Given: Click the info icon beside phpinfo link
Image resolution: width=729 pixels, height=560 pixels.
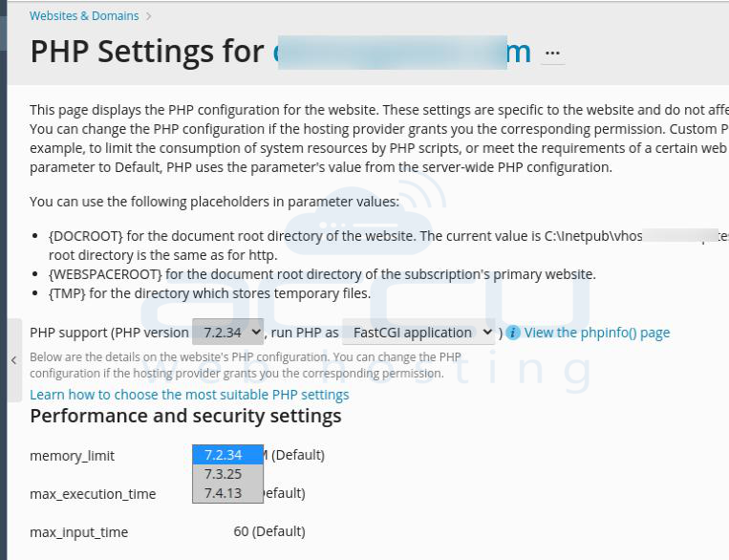Looking at the screenshot, I should tap(513, 333).
